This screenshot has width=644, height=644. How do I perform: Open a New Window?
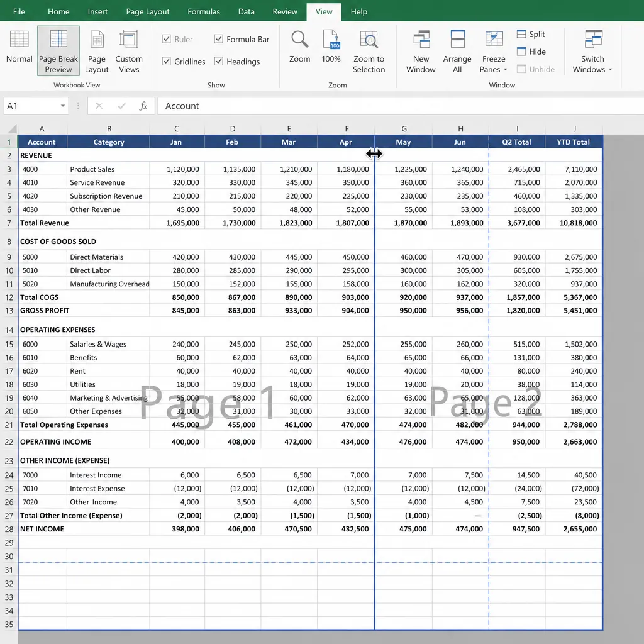(x=421, y=52)
